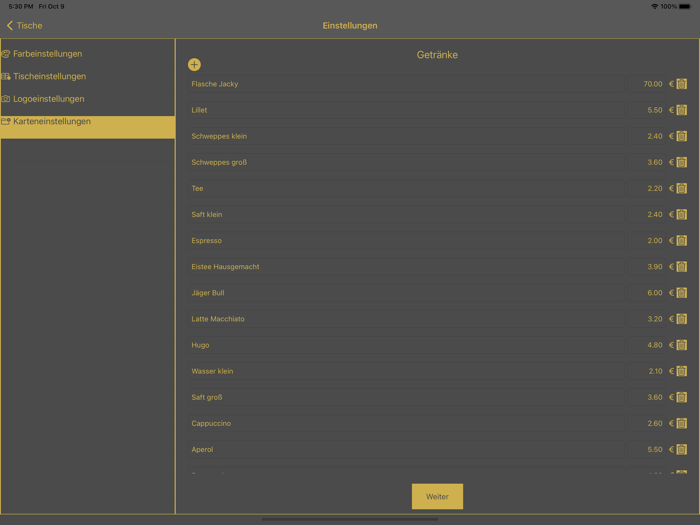
Task: Delete the Schweppes groß entry
Action: coord(681,162)
